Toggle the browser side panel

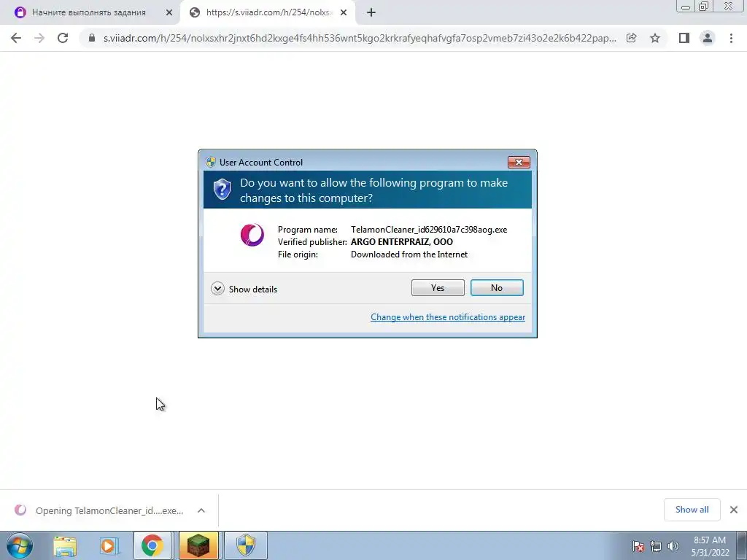point(684,38)
